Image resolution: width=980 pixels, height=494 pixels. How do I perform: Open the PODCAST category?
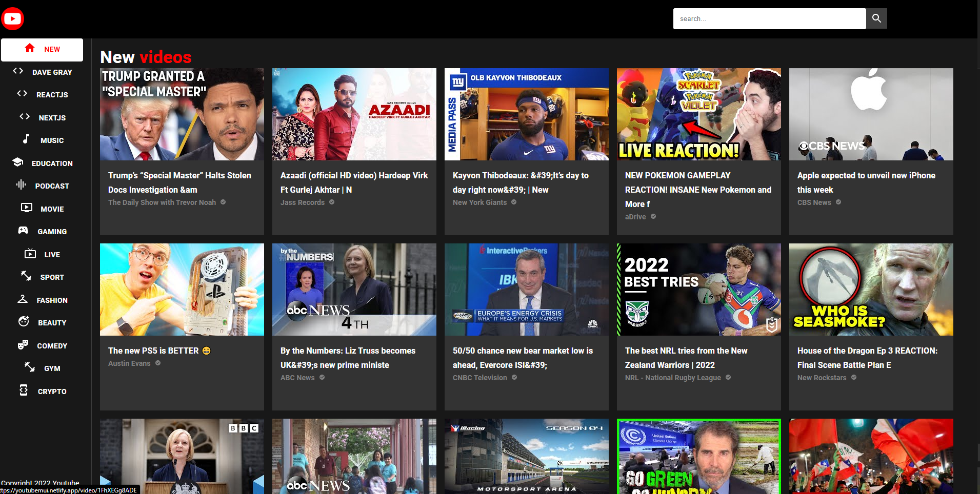(52, 186)
